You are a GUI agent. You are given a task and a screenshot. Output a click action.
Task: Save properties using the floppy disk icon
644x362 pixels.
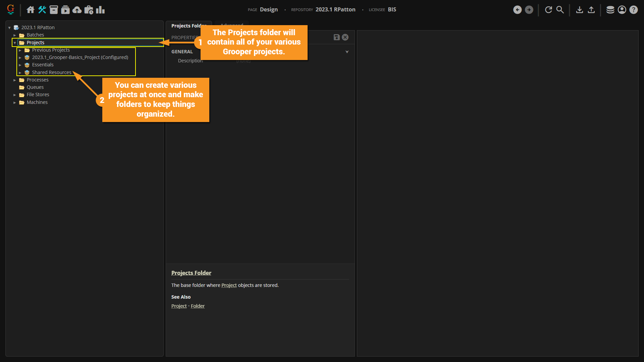(x=336, y=37)
